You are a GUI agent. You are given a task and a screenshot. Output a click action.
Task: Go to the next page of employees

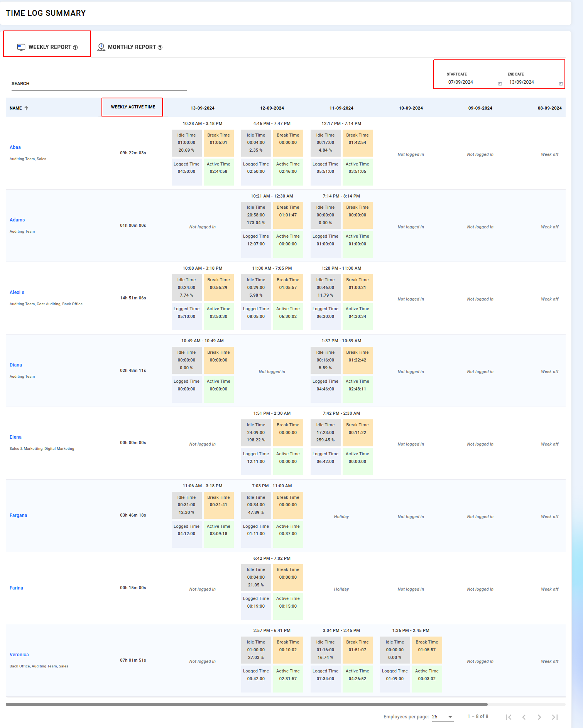click(539, 717)
